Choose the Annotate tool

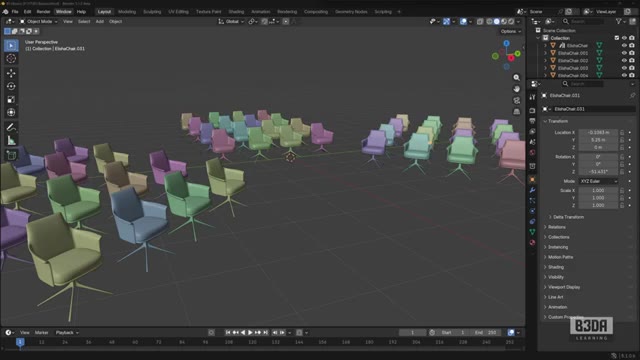coord(11,127)
